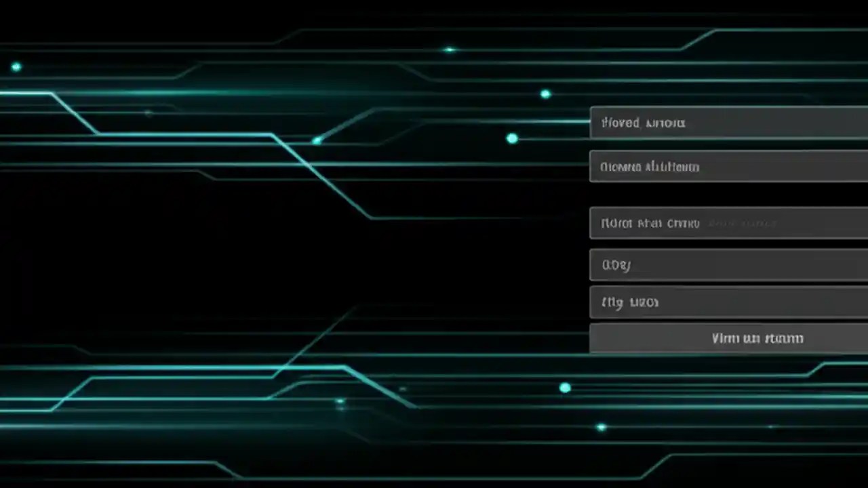Click the small glowing point beneath the center traces
Screen dimensions: 868x488
pyautogui.click(x=339, y=401)
